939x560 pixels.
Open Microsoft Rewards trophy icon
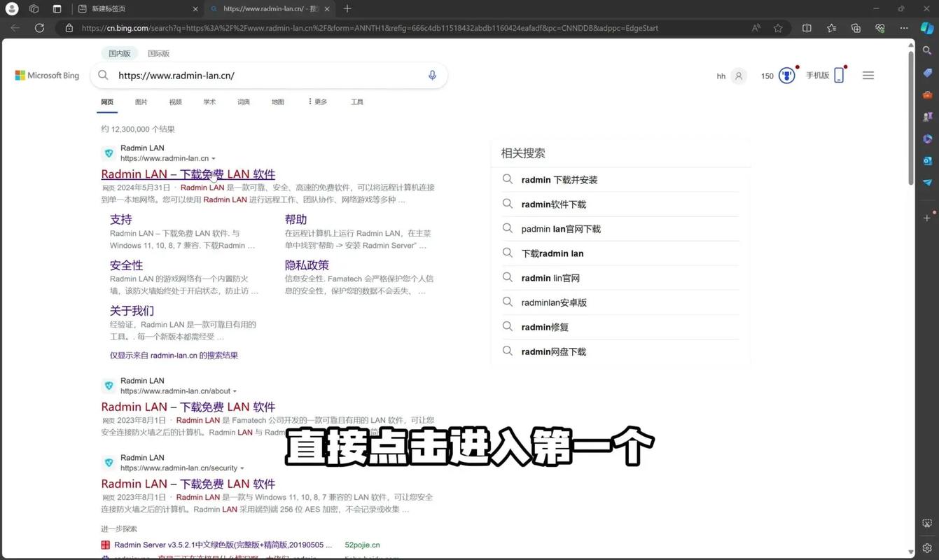786,76
